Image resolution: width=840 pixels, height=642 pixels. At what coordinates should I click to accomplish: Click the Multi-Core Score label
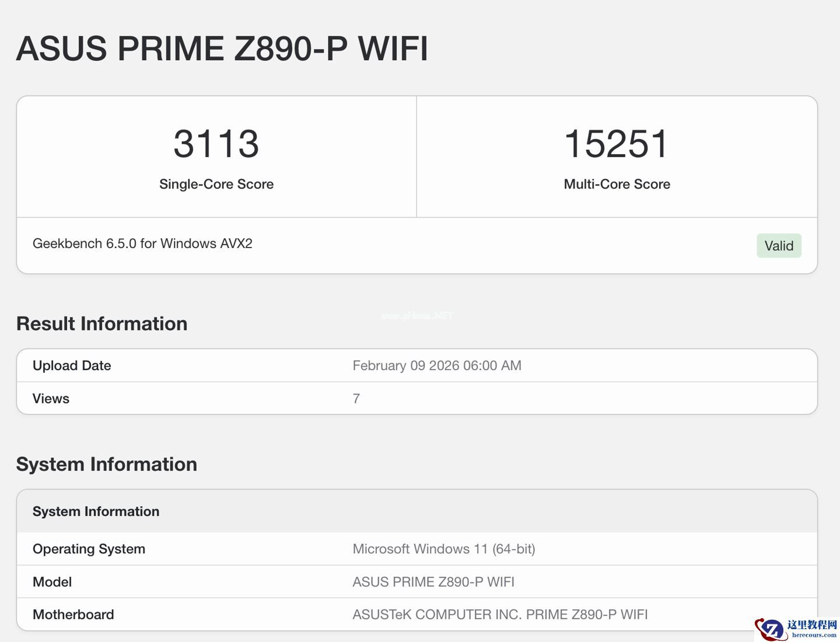coord(617,184)
